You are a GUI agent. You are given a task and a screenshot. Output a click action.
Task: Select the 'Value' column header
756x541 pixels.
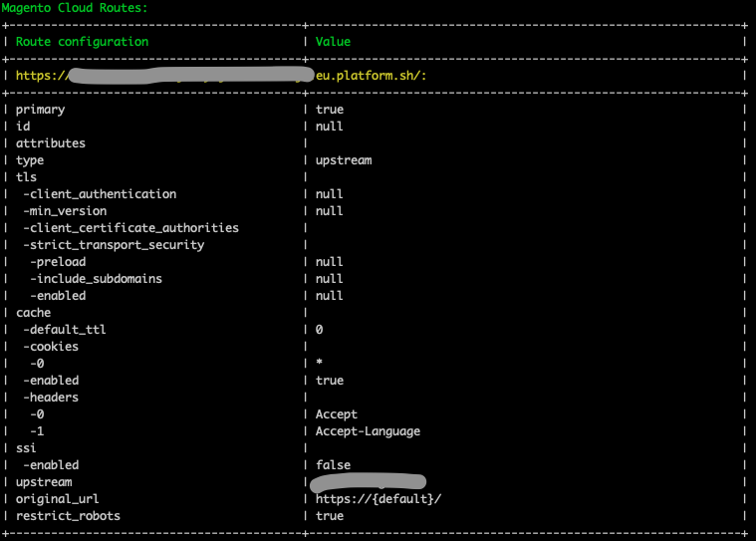(x=333, y=42)
